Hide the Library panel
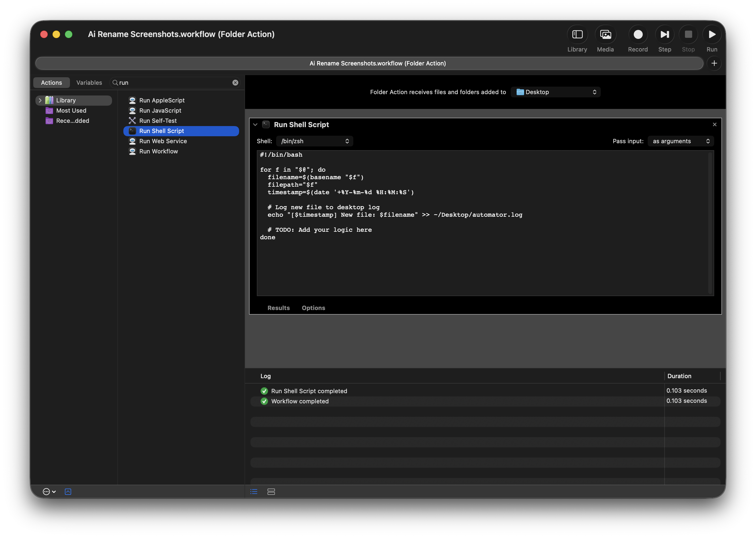The image size is (756, 538). [x=577, y=34]
